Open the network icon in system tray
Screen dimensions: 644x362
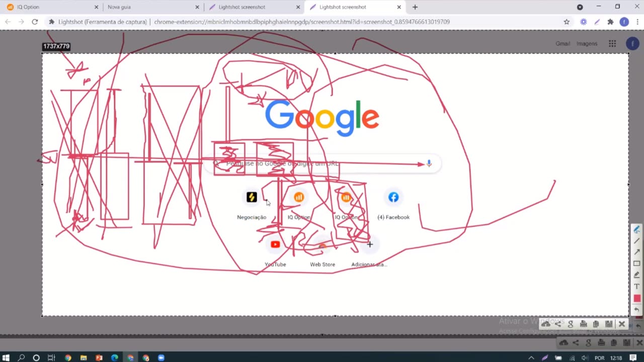[572, 358]
